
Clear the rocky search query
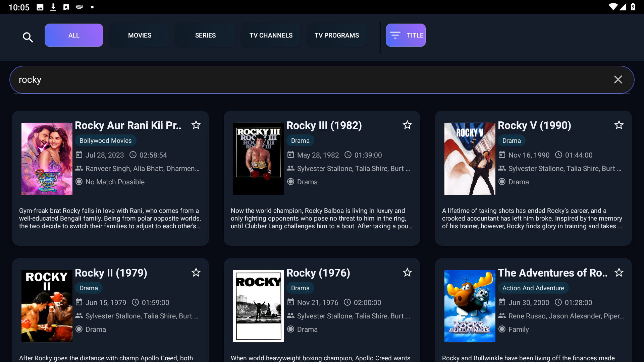pyautogui.click(x=618, y=79)
